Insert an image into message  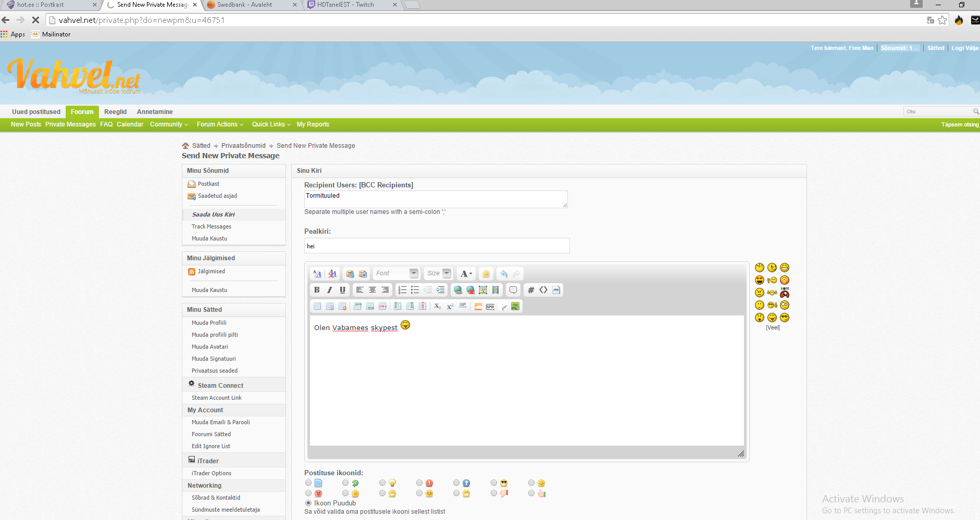click(483, 290)
